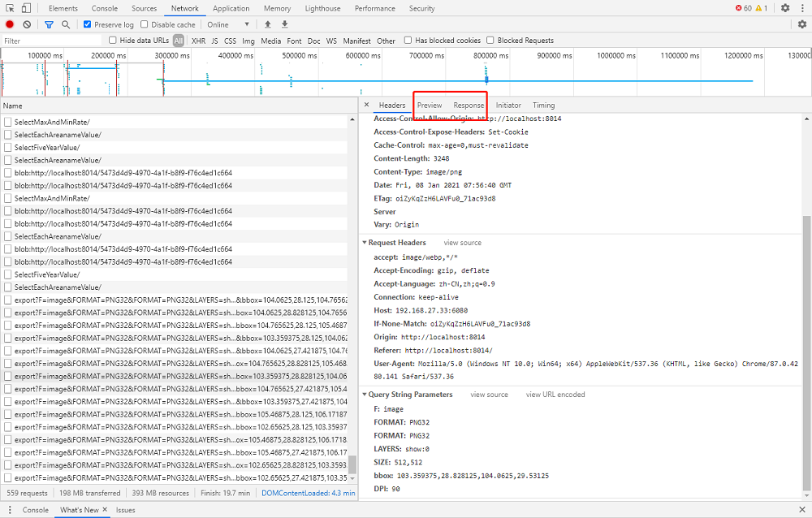812x518 pixels.
Task: Open the Sources panel
Action: coord(144,8)
